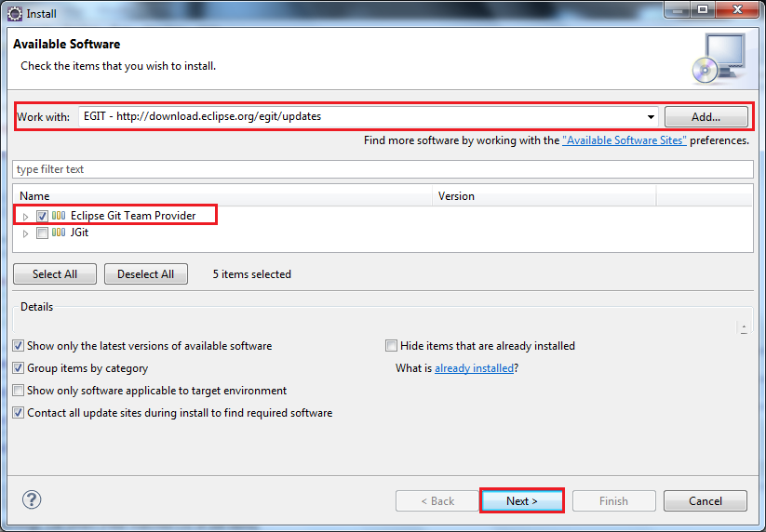Click the JGit category icon
The width and height of the screenshot is (766, 532).
(x=59, y=233)
